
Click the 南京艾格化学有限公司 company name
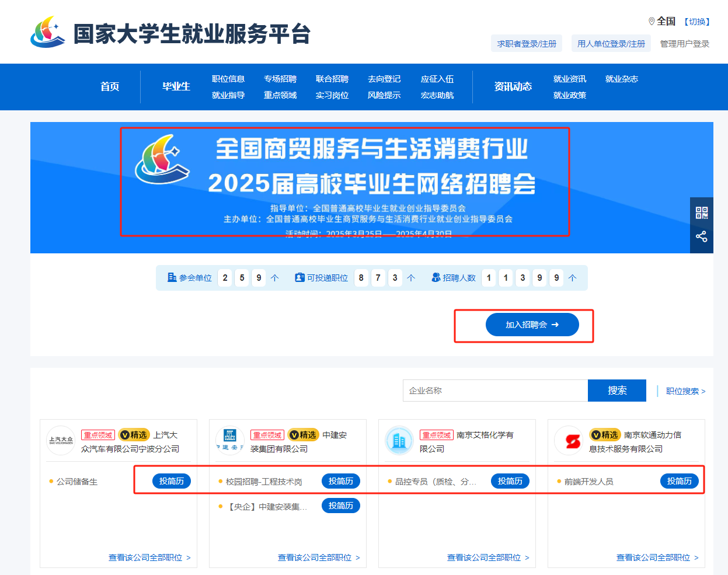pos(467,442)
